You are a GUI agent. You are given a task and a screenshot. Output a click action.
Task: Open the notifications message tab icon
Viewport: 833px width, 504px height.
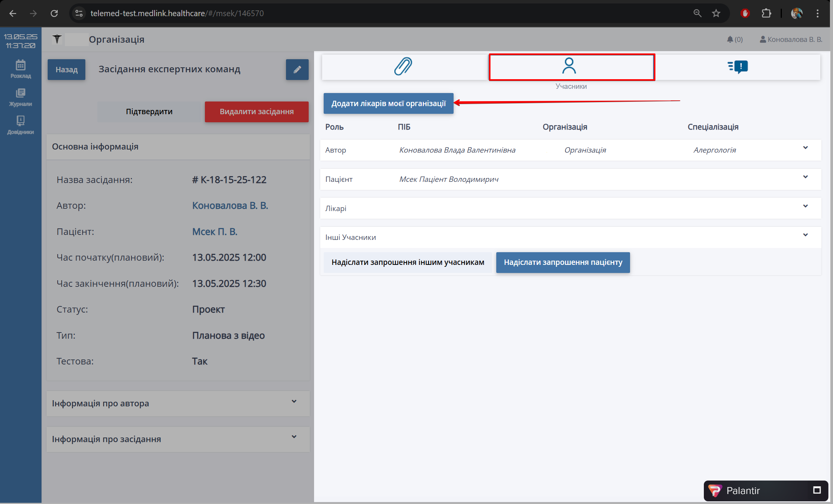pyautogui.click(x=738, y=67)
